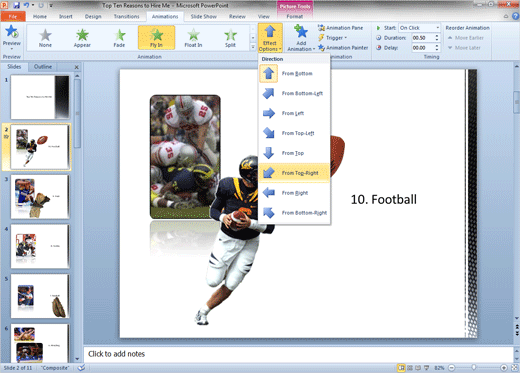The image size is (520, 373).
Task: Pick From Top-Right direction option
Action: [x=294, y=173]
